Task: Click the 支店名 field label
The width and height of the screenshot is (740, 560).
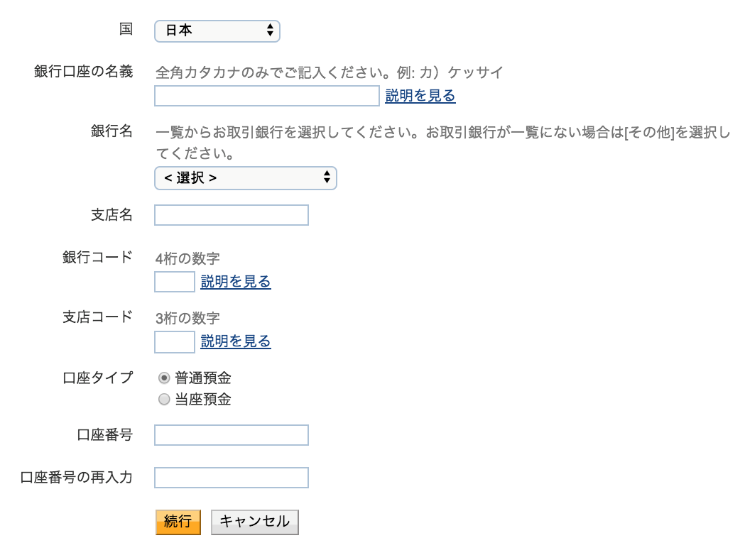Action: (111, 214)
